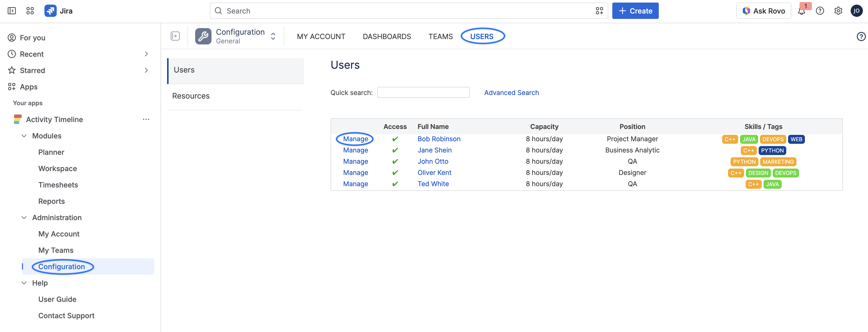
Task: Click the Ask Rovo button
Action: (x=764, y=11)
